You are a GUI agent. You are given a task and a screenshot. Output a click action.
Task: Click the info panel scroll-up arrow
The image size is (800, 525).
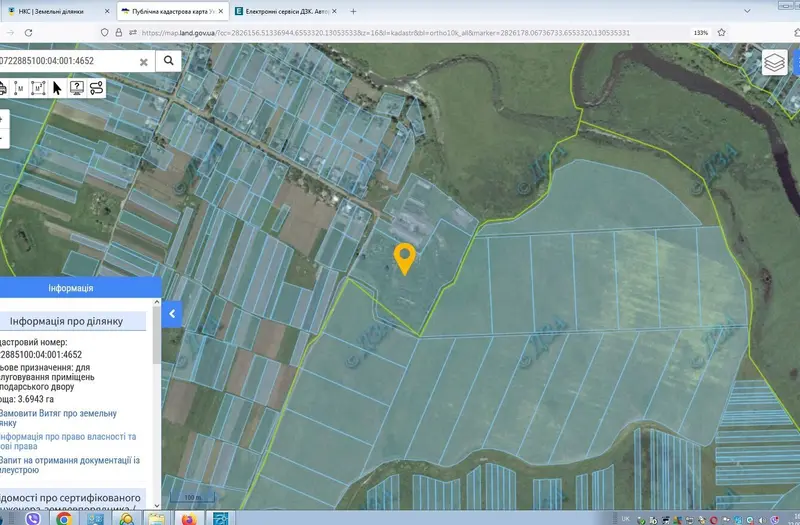tap(157, 302)
